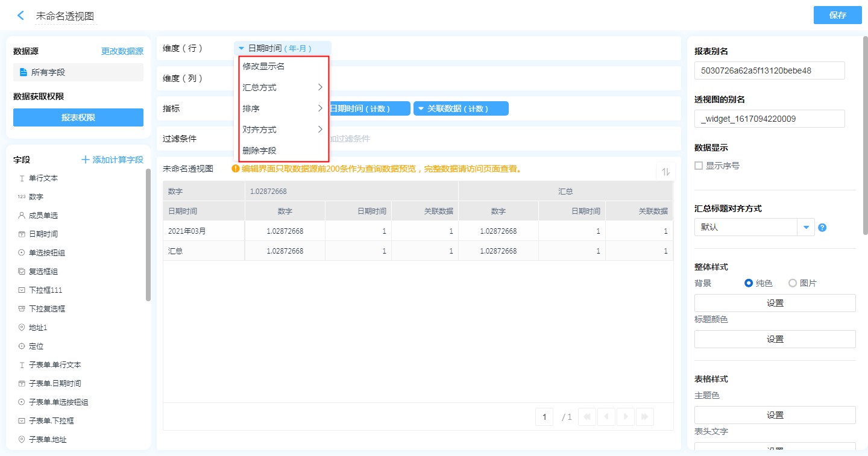The width and height of the screenshot is (868, 456).
Task: Click the swap rows/columns icon
Action: pos(665,172)
